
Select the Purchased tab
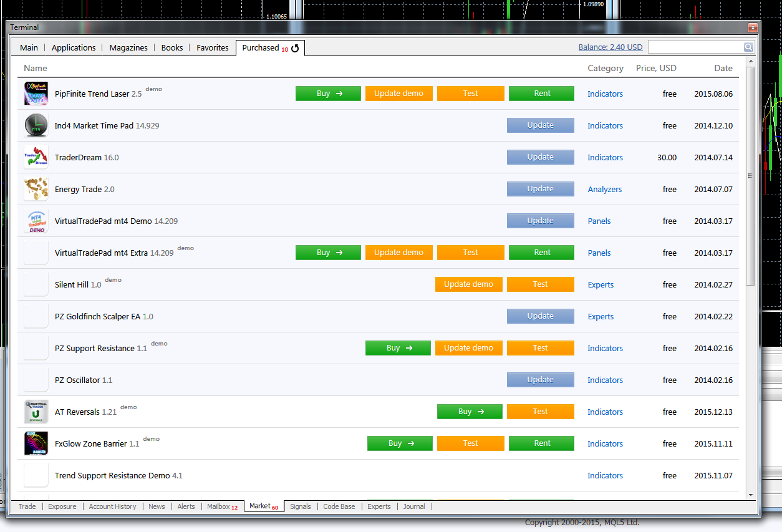pyautogui.click(x=270, y=47)
